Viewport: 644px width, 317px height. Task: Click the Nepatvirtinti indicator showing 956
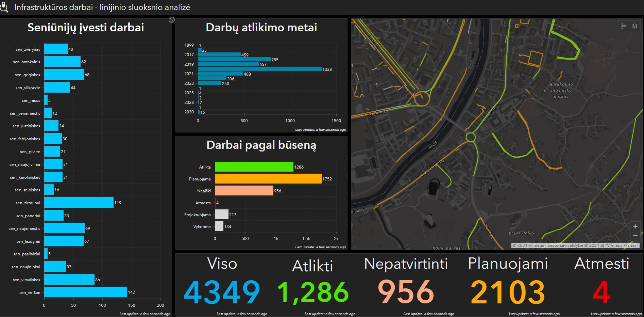(x=406, y=292)
